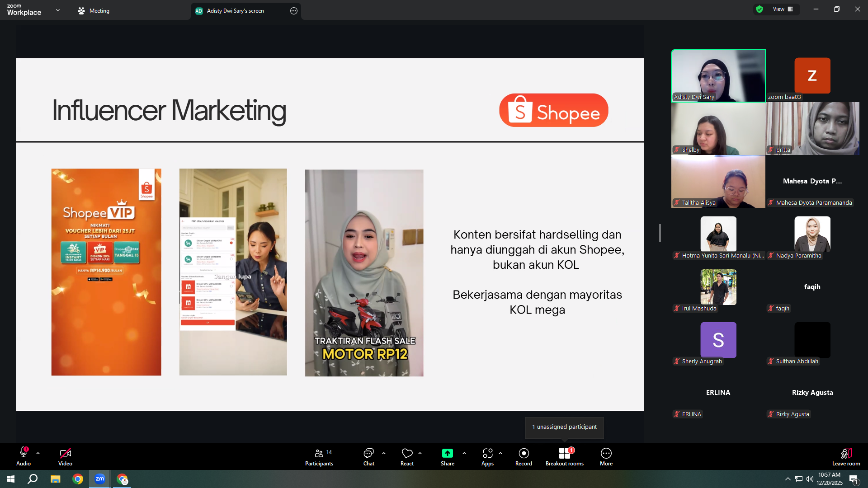The width and height of the screenshot is (868, 488).
Task: Select zoom baa03 participant tile
Action: 812,75
